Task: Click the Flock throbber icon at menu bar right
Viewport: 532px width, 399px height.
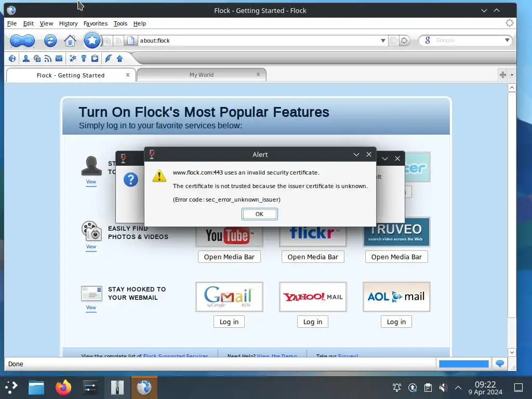Action: point(509,23)
